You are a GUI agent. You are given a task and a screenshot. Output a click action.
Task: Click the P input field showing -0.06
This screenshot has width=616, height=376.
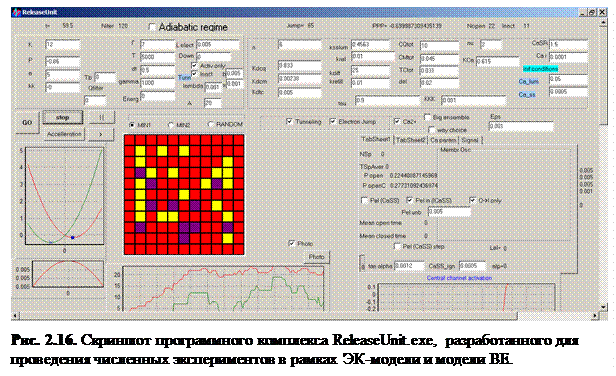62,61
